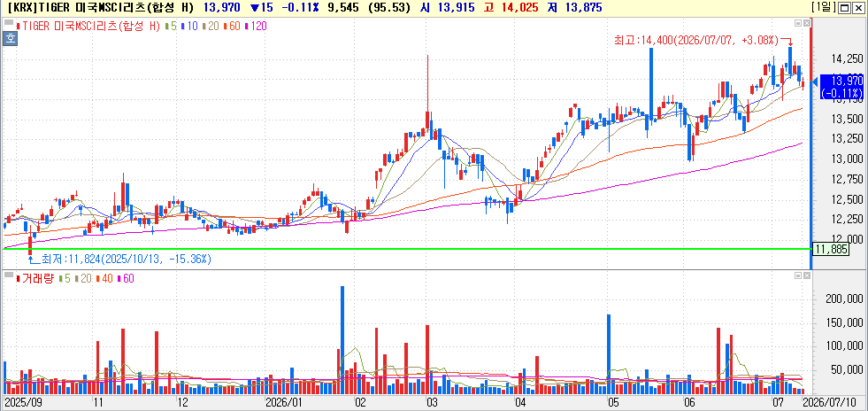The height and width of the screenshot is (411, 868).
Task: Close the 거래량 volume panel
Action: 807,275
